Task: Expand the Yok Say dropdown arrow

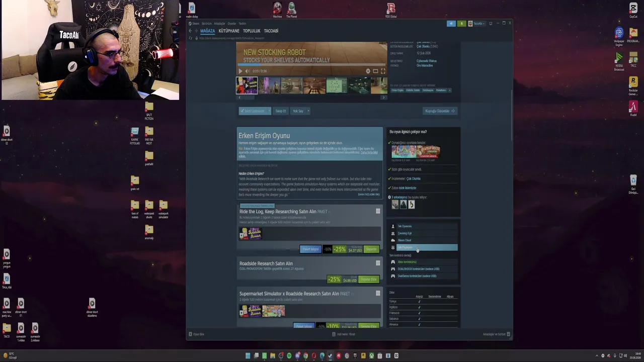Action: coord(308,111)
